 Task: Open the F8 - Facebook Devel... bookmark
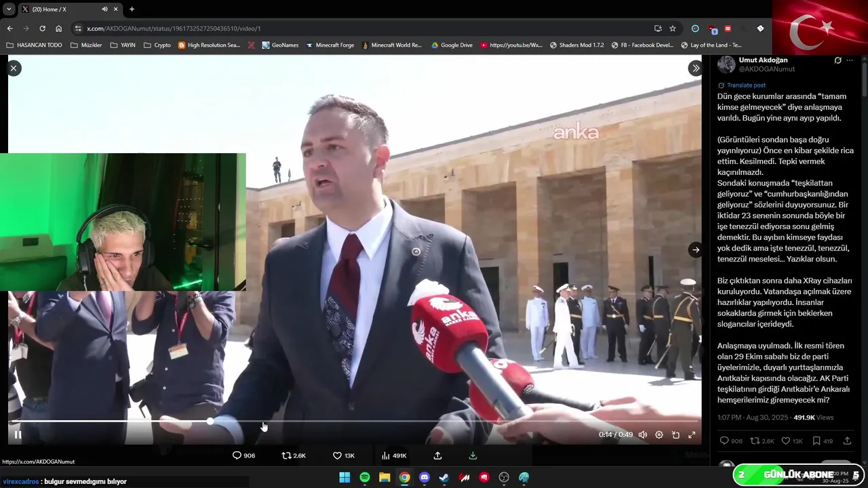click(x=642, y=45)
